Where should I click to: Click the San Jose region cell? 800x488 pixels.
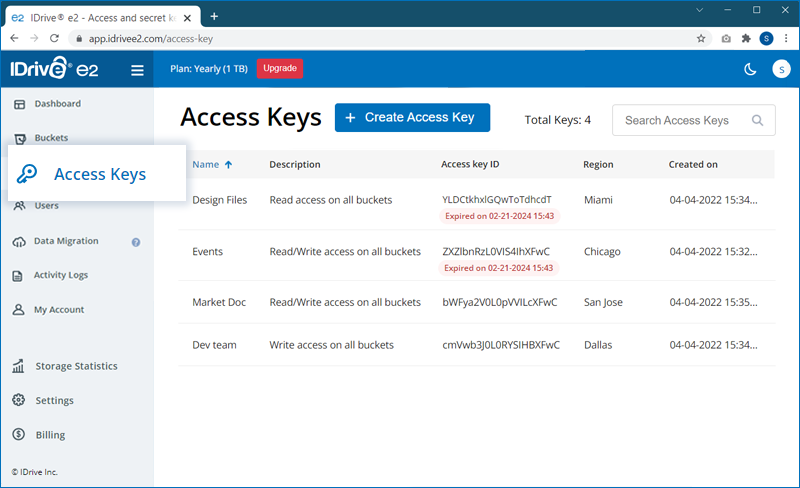click(x=603, y=302)
